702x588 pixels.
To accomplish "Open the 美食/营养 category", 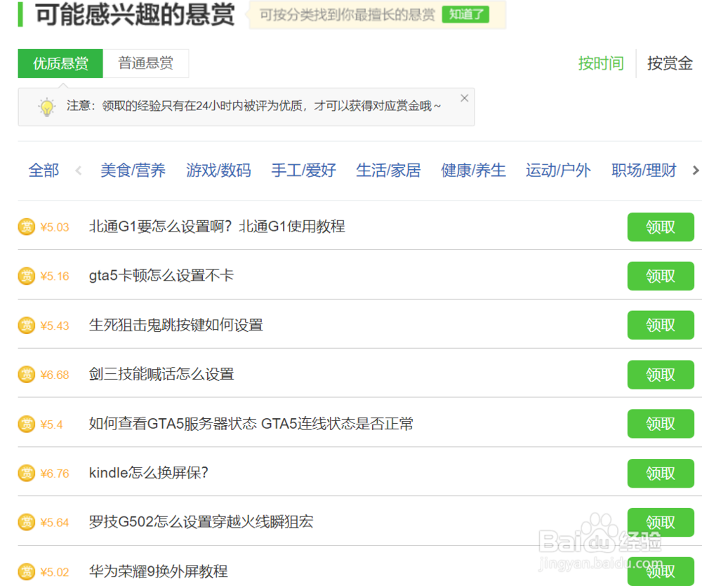I will [133, 170].
